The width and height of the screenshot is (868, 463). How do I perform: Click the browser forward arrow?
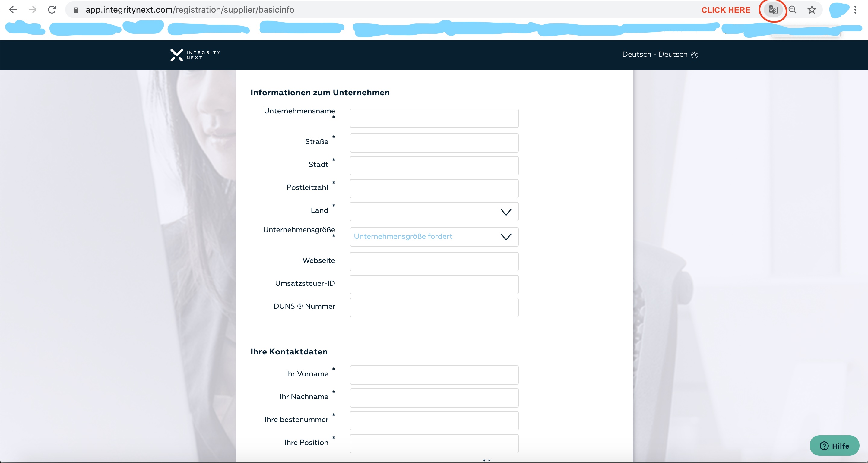point(33,10)
